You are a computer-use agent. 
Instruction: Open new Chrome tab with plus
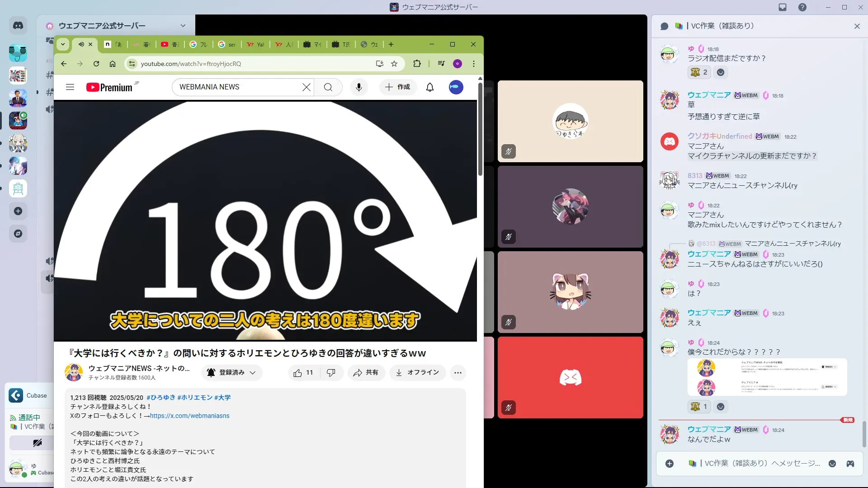pyautogui.click(x=391, y=44)
